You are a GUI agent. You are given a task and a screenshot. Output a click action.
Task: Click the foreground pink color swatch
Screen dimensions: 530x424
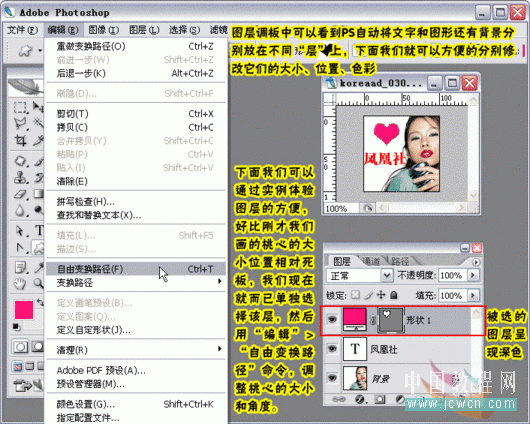coord(24,309)
